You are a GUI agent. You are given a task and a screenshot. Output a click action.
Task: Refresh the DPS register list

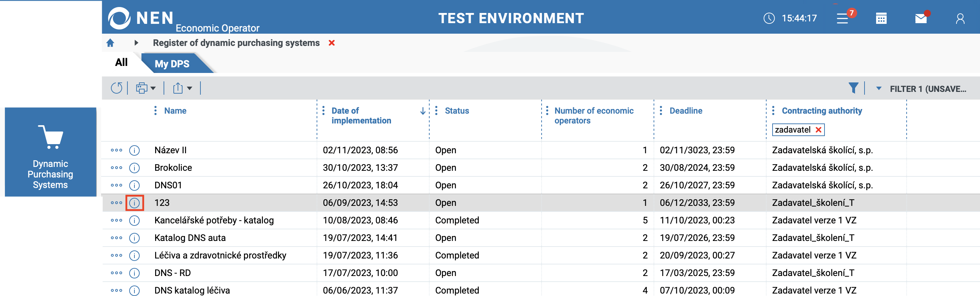117,88
